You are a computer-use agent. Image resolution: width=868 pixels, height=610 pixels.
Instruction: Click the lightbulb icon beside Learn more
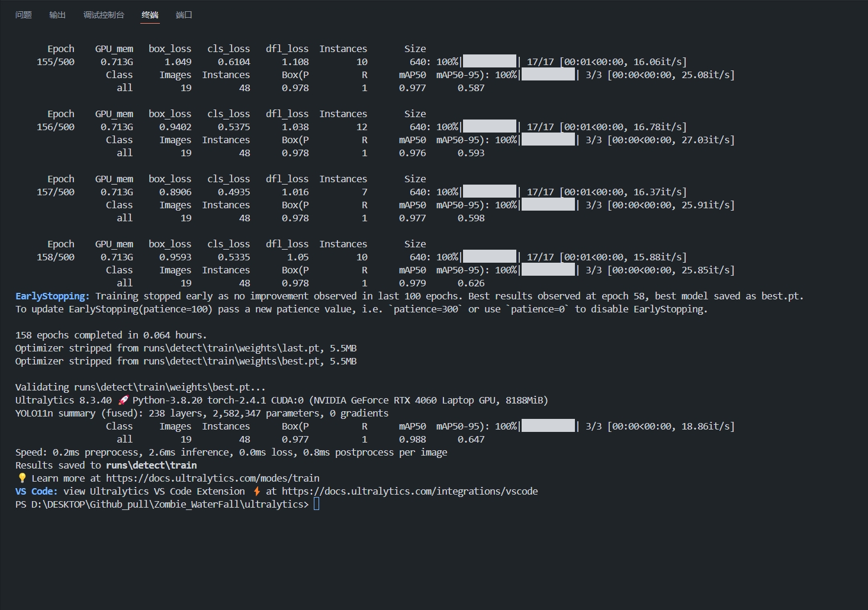click(x=22, y=478)
